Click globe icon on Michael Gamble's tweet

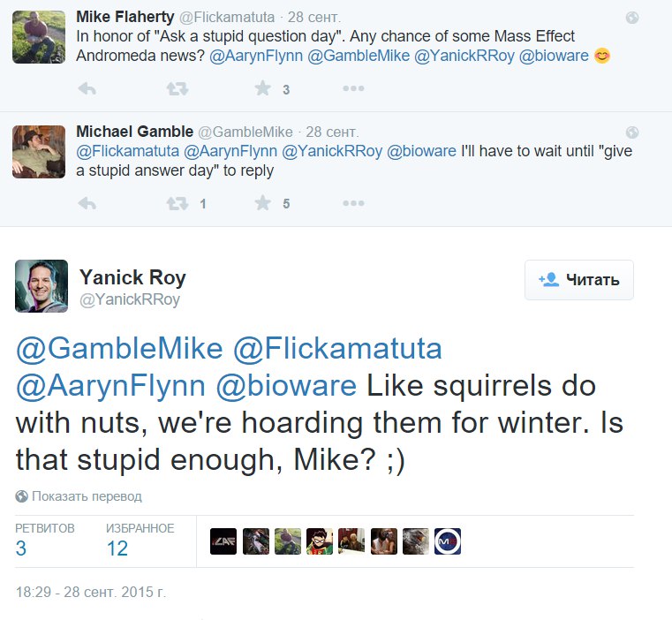click(632, 132)
